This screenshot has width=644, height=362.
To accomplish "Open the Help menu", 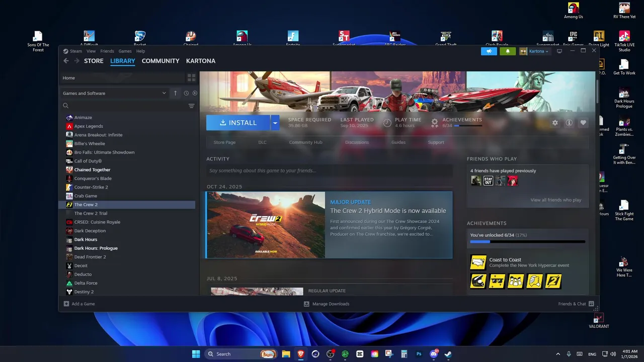I will tap(141, 51).
